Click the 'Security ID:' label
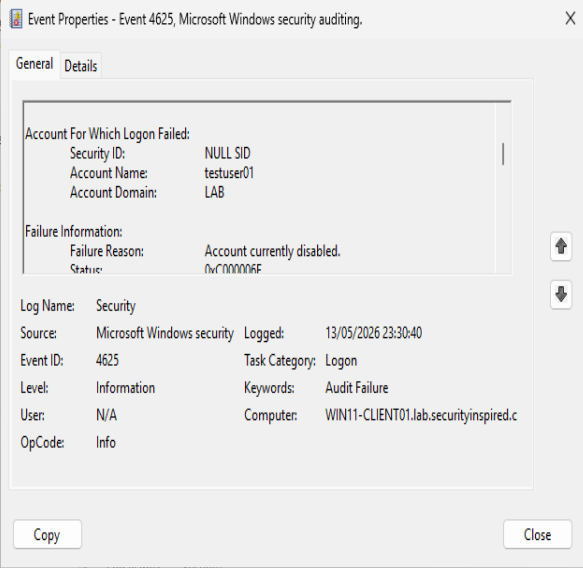Screen dimensions: 583x568 [x=97, y=154]
